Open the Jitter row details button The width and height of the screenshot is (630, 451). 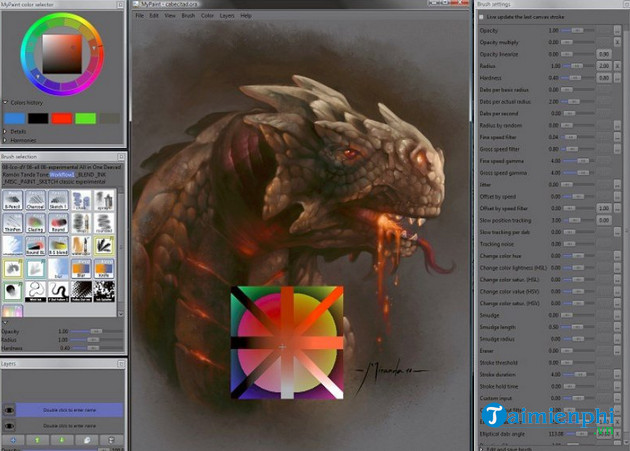(618, 184)
